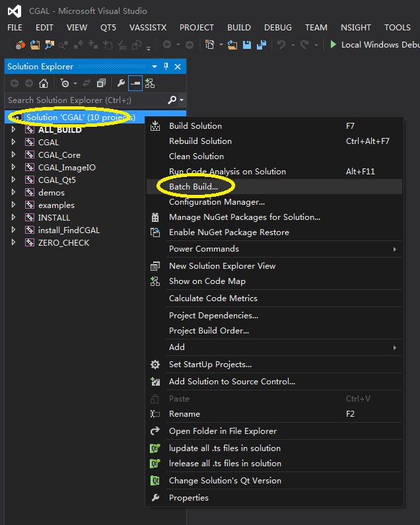Pin the Solution Explorer panel
Screen dimensions: 420x525
pyautogui.click(x=166, y=66)
